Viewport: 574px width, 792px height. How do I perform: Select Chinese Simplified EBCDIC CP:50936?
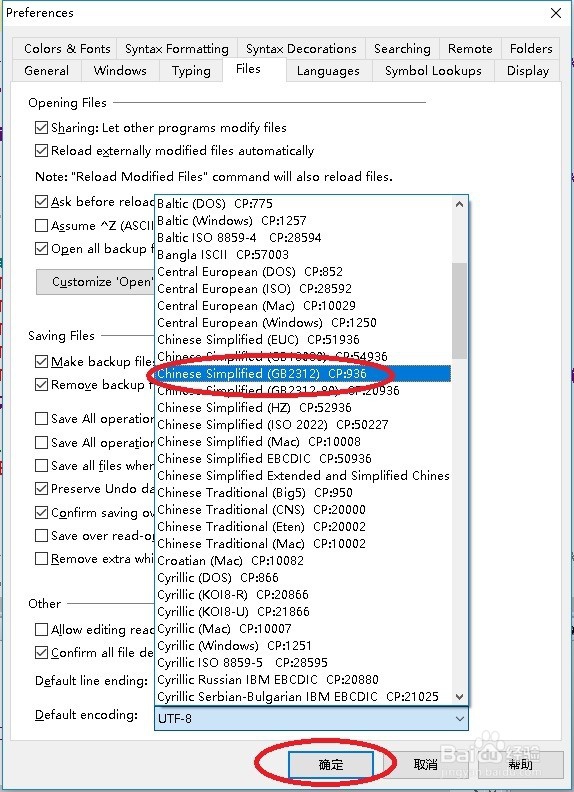coord(303,459)
